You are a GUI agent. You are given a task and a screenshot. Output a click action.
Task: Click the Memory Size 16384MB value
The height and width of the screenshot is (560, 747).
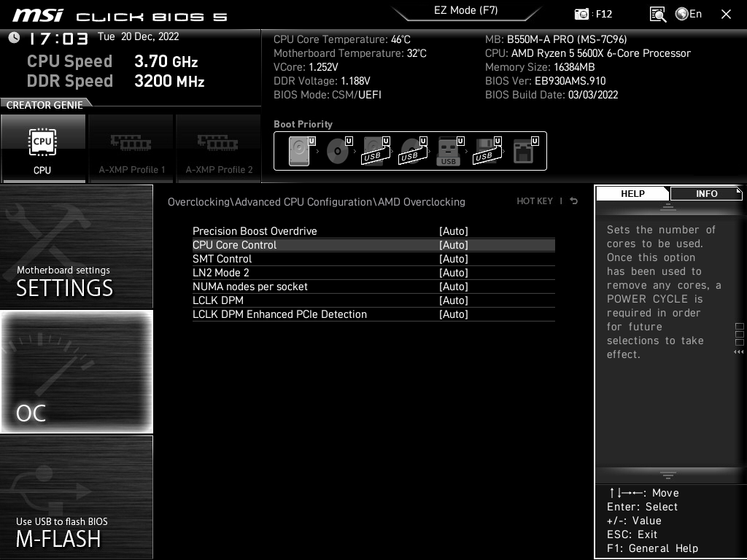[574, 67]
